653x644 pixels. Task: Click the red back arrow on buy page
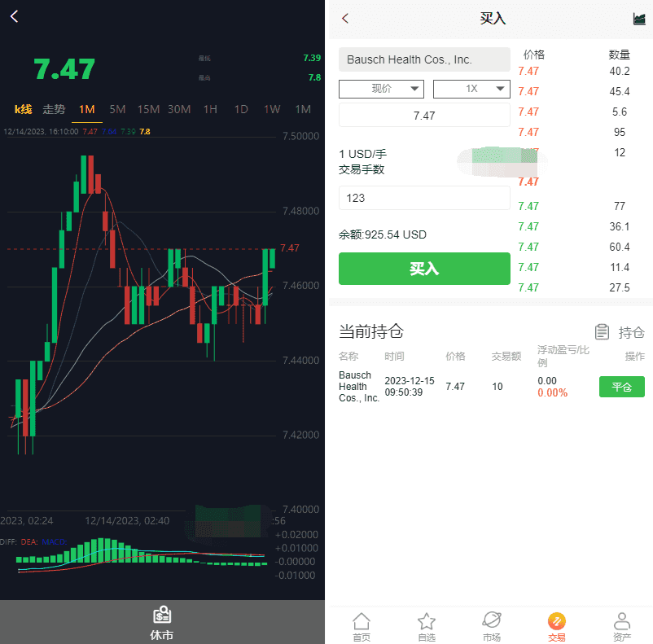(345, 19)
